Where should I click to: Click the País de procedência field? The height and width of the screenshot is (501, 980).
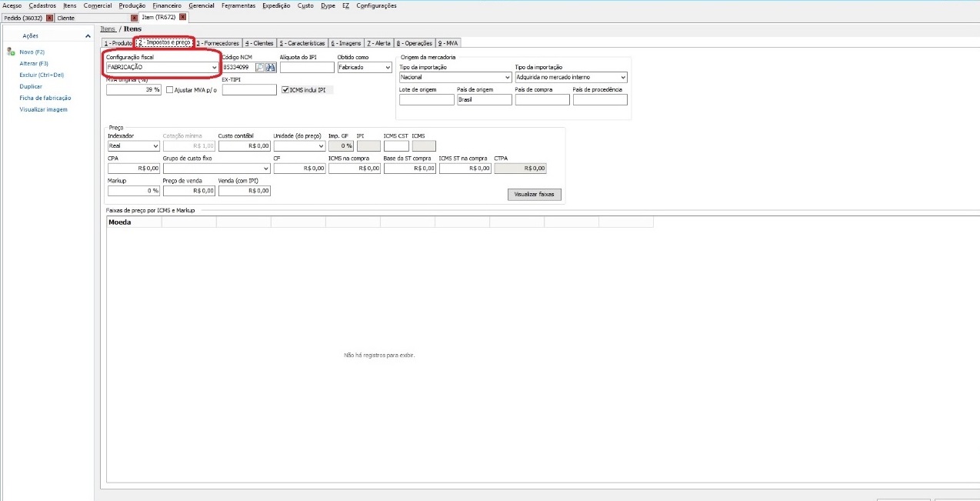click(x=600, y=100)
